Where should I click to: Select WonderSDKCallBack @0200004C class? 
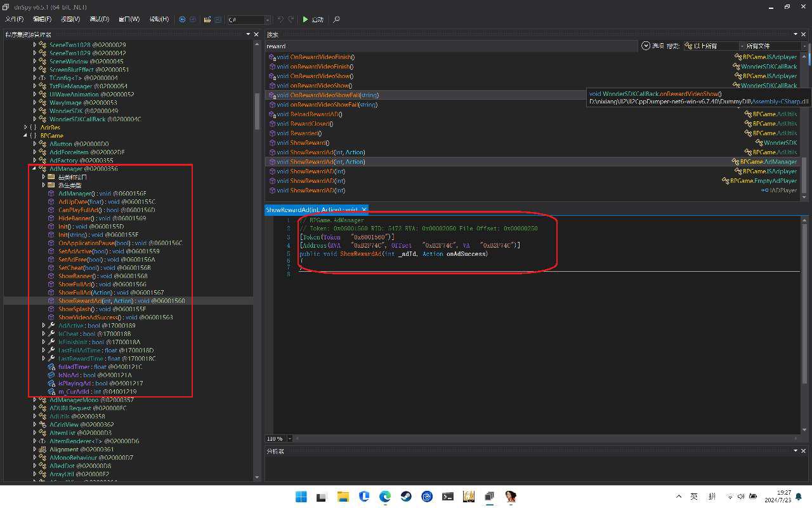click(x=95, y=119)
